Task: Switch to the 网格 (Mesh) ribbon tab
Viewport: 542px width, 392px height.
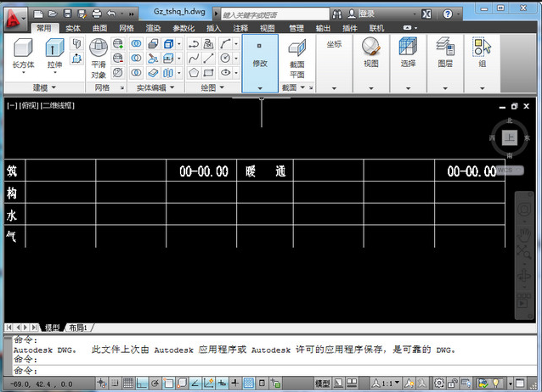Action: (127, 28)
